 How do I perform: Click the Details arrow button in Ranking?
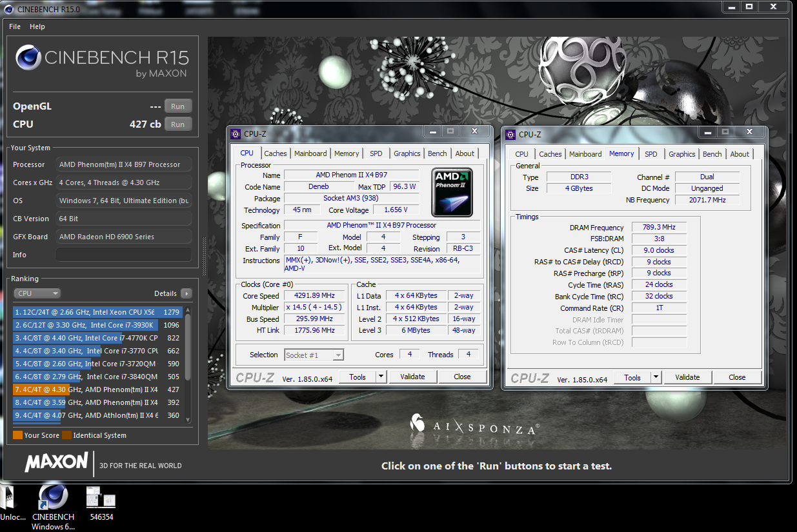tap(186, 293)
